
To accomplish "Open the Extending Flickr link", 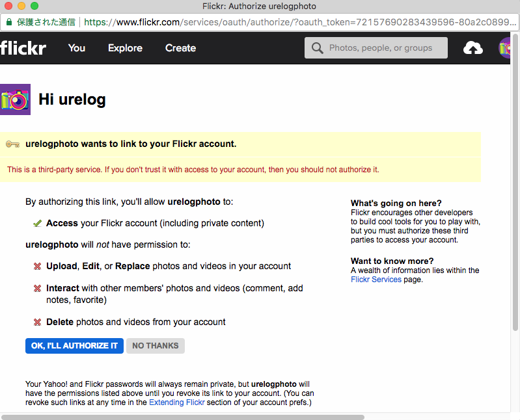I will click(177, 402).
